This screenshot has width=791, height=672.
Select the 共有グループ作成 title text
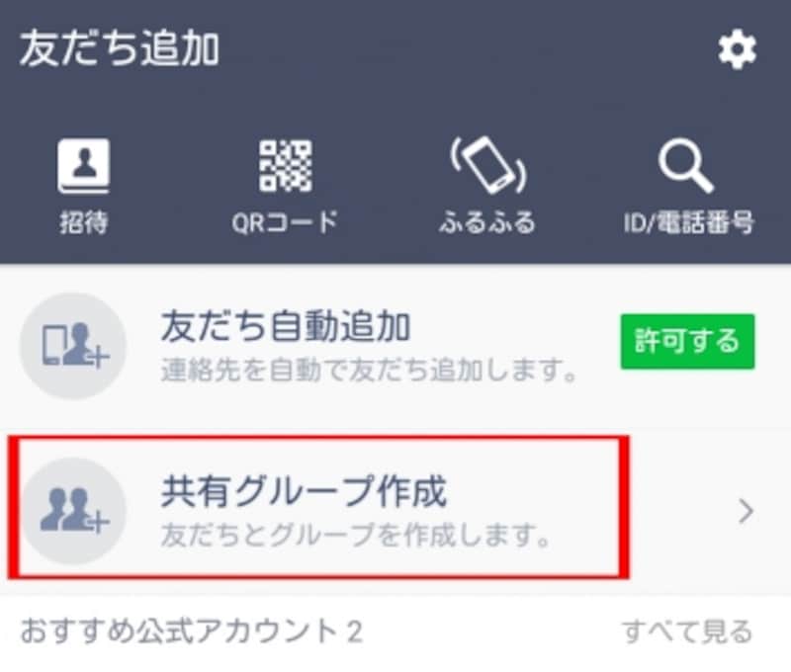tap(304, 491)
